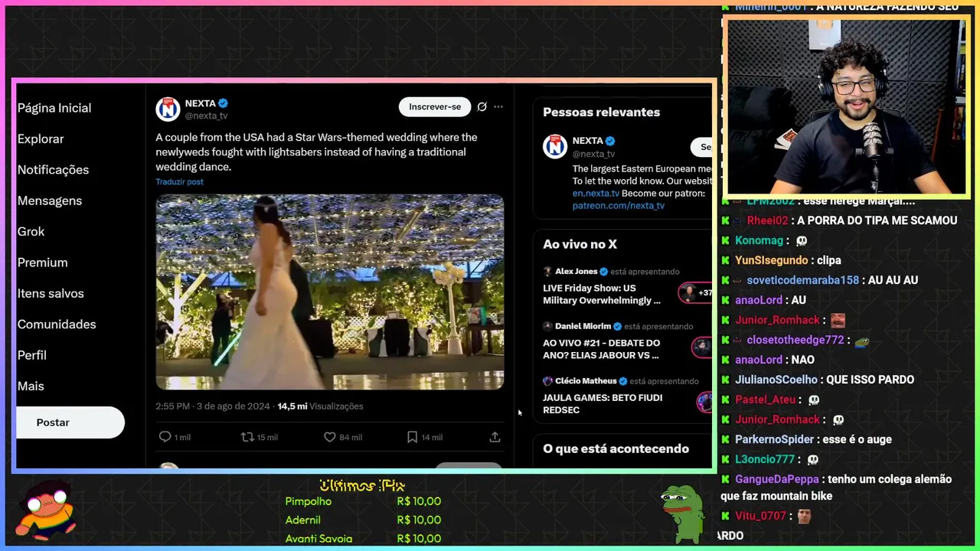
Task: Open Perfil page
Action: pos(32,355)
